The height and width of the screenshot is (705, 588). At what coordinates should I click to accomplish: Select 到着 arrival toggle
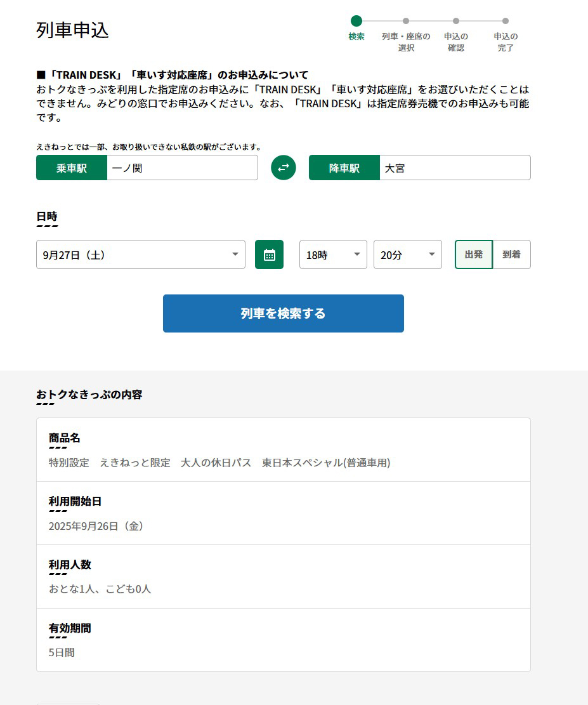coord(512,254)
